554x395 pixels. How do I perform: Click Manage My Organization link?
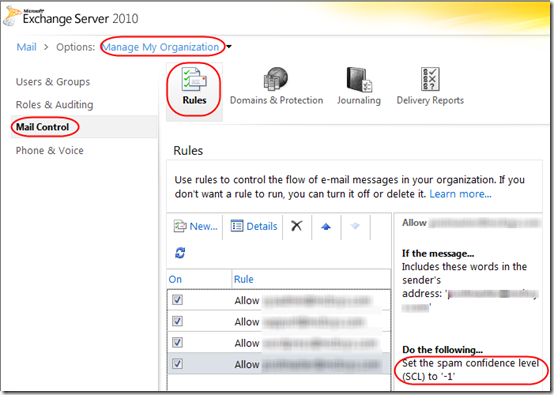161,47
